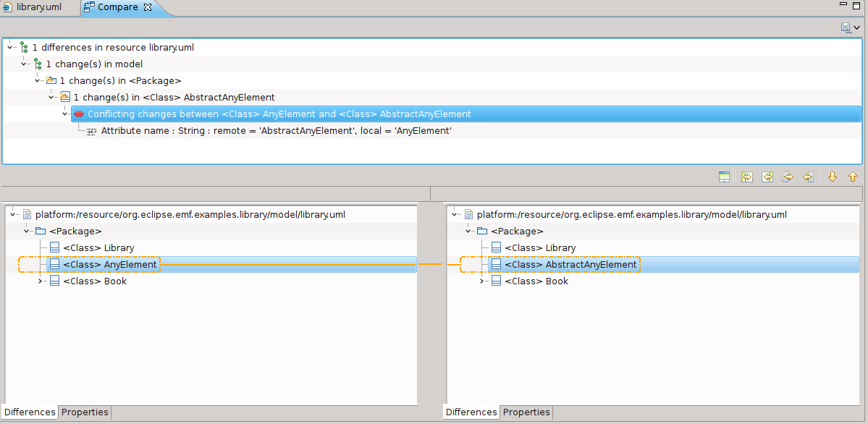This screenshot has width=868, height=424.
Task: Click the class icon of Library in left pane
Action: 54,248
